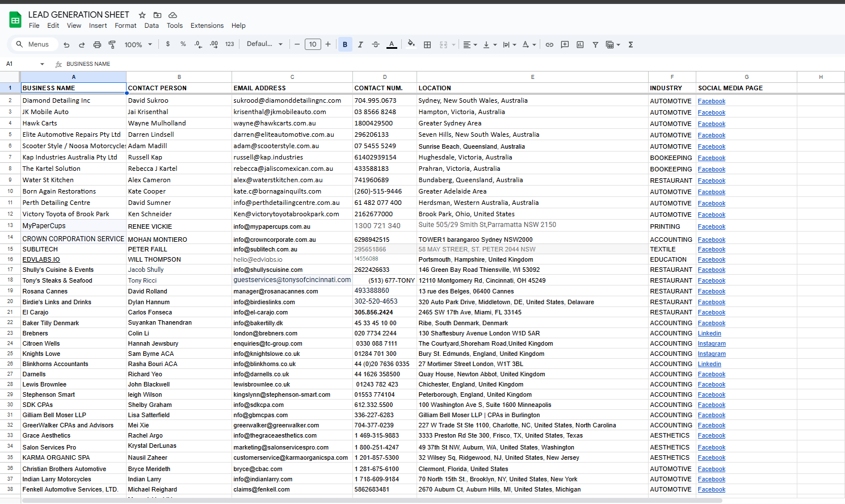Open Name box dropdown arrow
This screenshot has height=504, width=845.
pos(42,64)
